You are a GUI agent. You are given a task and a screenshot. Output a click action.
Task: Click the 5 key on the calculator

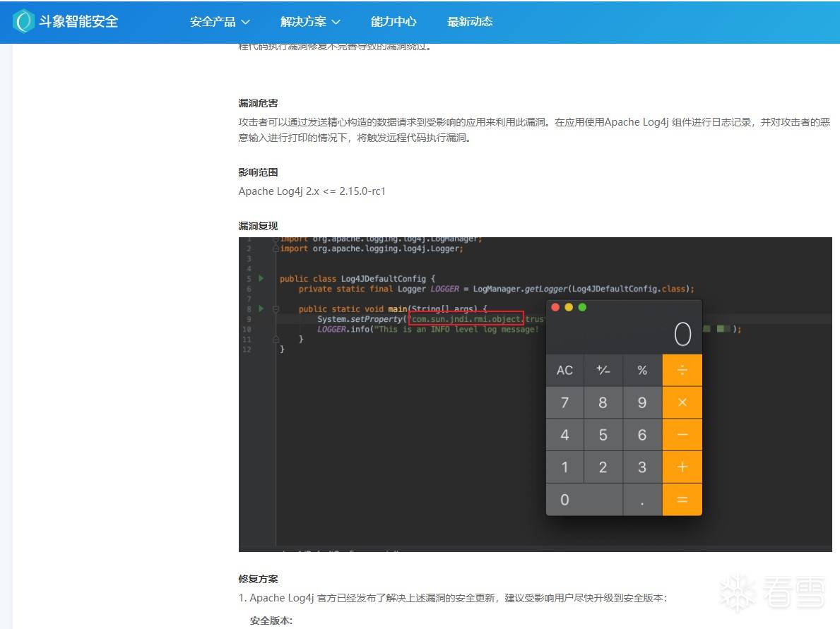point(603,435)
